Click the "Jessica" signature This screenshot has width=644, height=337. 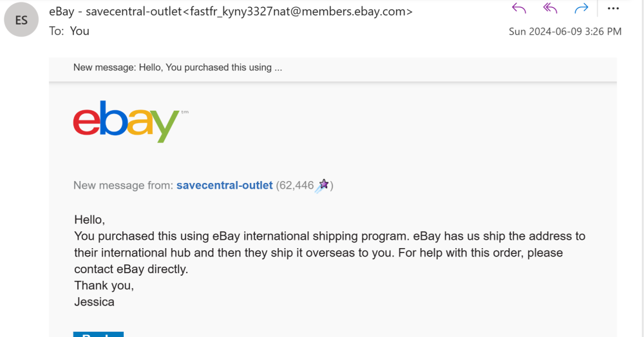(x=94, y=302)
